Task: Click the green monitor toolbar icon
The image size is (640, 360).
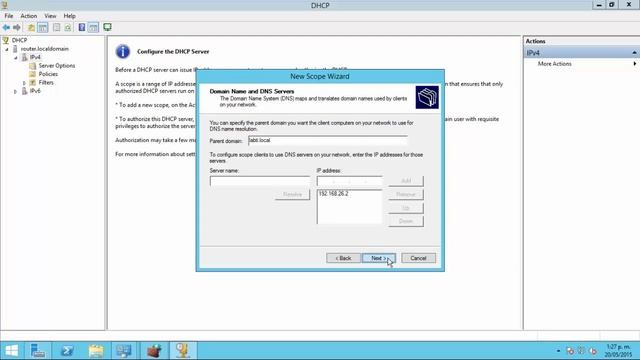Action: coord(107,27)
